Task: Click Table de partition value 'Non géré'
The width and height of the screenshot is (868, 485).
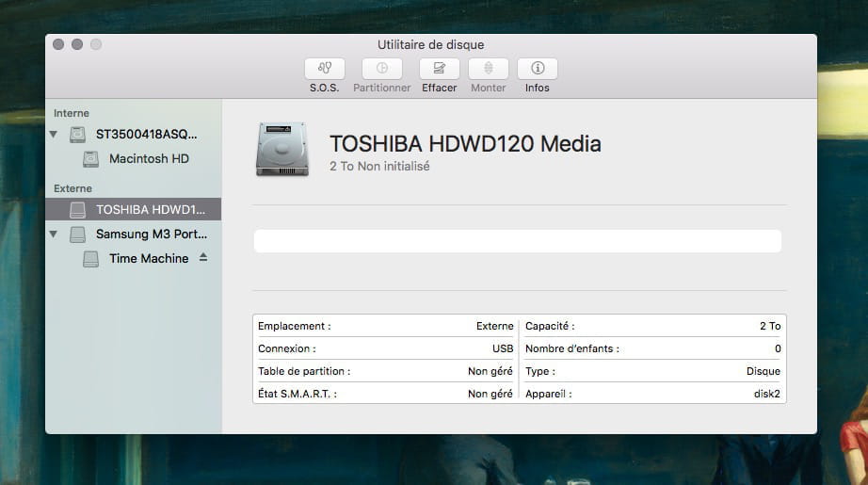Action: [x=490, y=371]
